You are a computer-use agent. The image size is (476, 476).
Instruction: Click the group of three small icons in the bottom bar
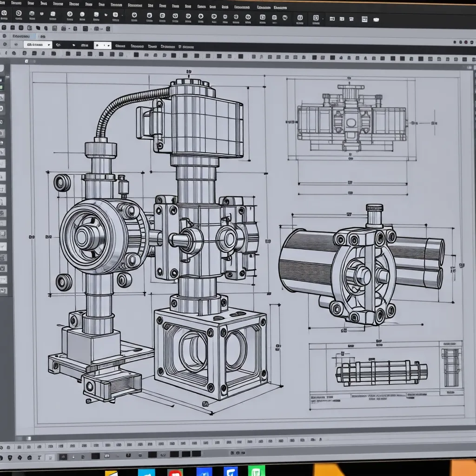[x=238, y=453]
